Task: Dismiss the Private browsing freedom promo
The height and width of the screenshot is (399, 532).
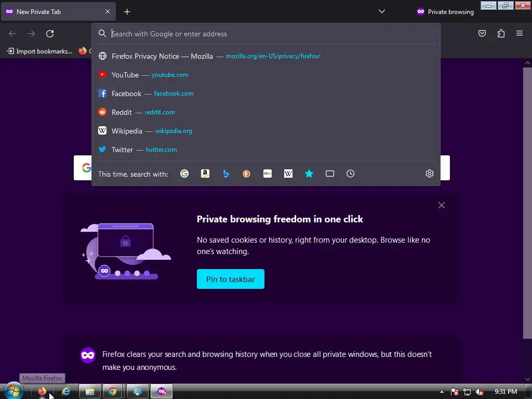Action: point(442,205)
